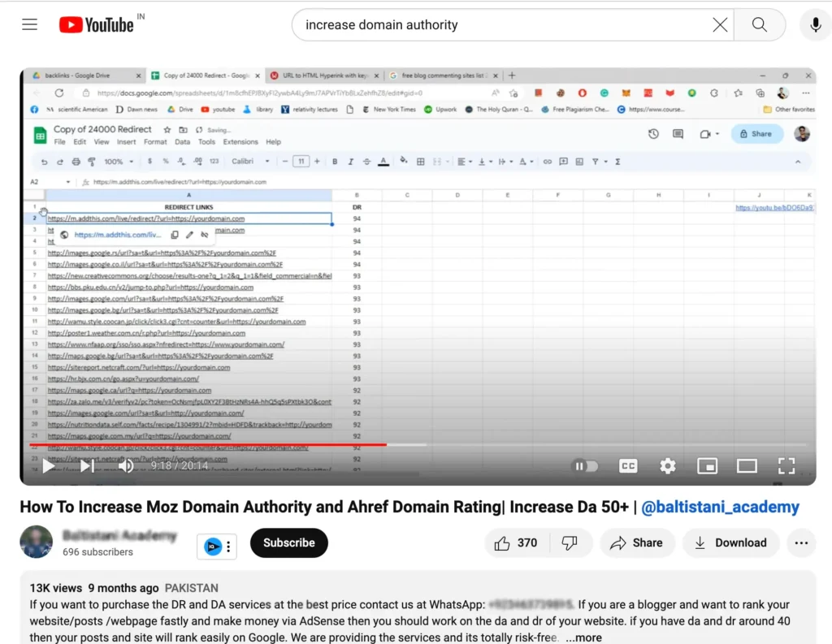This screenshot has height=644, width=832.
Task: Click the '696 subscribers' text
Action: [x=97, y=551]
